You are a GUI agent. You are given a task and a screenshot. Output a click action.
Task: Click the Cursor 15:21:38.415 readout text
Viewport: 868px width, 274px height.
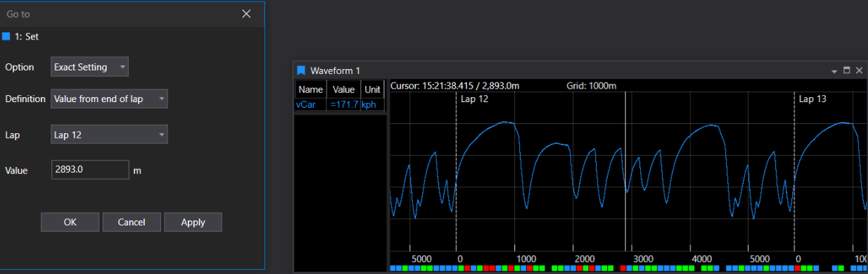[455, 86]
